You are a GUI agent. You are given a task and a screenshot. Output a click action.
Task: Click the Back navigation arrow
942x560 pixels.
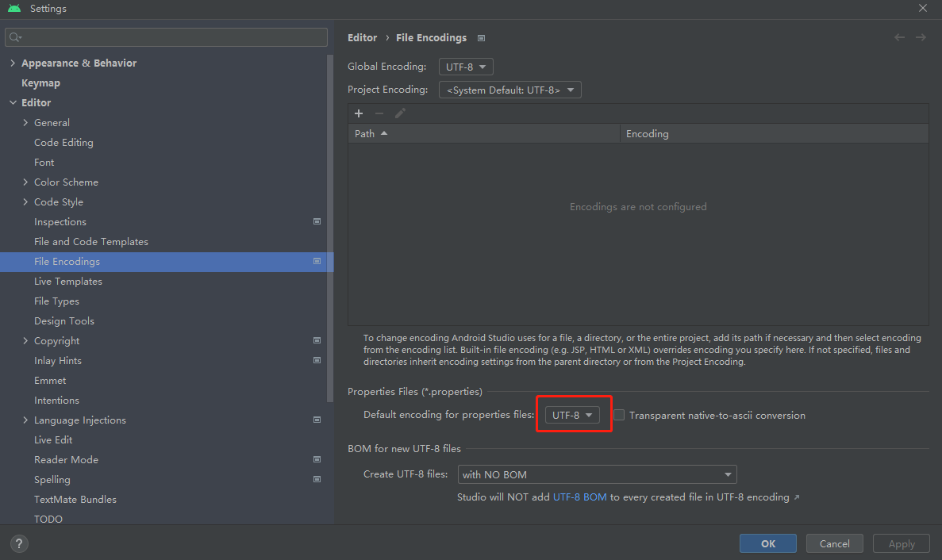899,37
